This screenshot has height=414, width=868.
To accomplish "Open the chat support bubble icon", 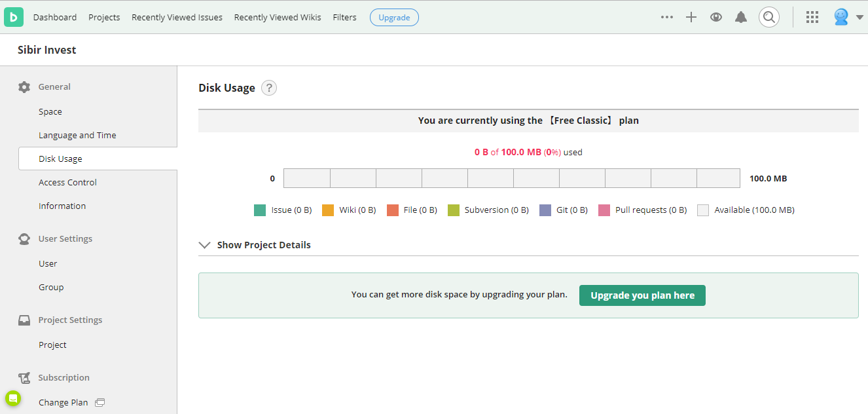I will [x=13, y=398].
